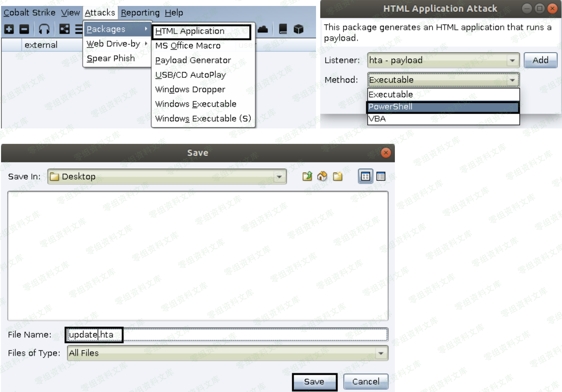Click the book icon in toolbar
This screenshot has width=562, height=392.
click(x=283, y=29)
